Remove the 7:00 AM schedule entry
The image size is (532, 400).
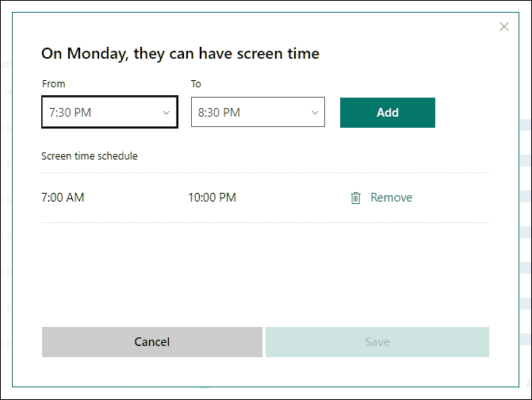point(391,198)
